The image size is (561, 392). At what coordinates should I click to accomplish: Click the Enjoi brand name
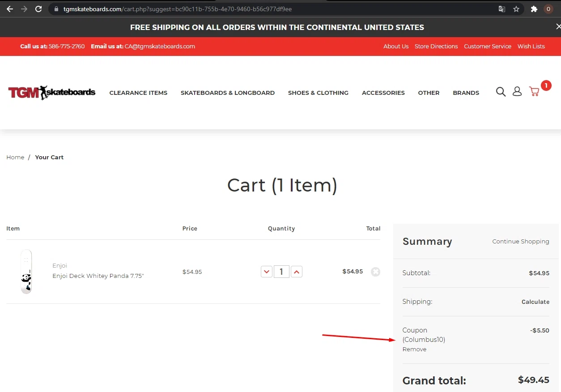59,265
